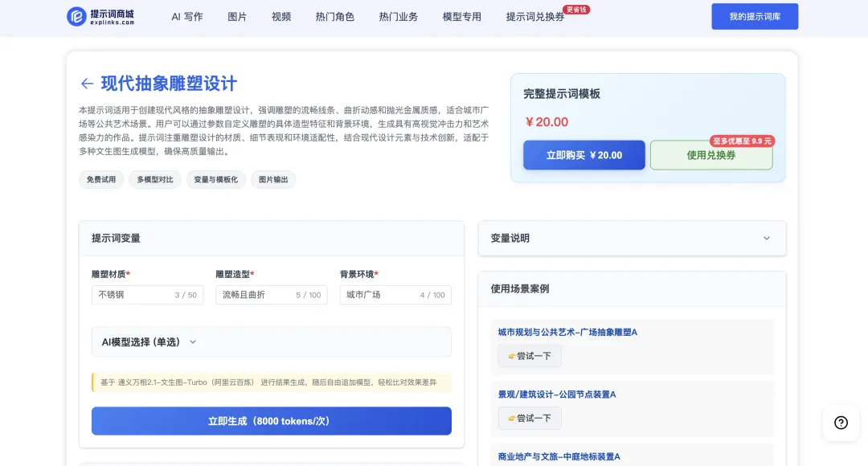This screenshot has height=466, width=868.
Task: Open the 提示词兑换券 menu item
Action: coord(535,17)
